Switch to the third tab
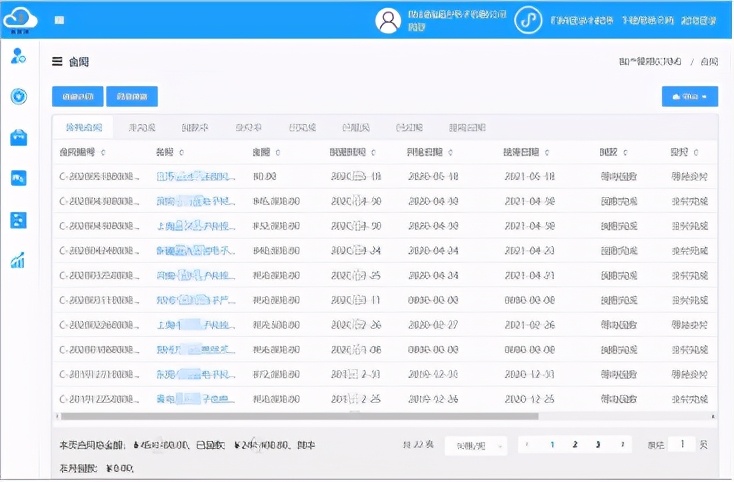Image resolution: width=734 pixels, height=482 pixels. coord(195,127)
